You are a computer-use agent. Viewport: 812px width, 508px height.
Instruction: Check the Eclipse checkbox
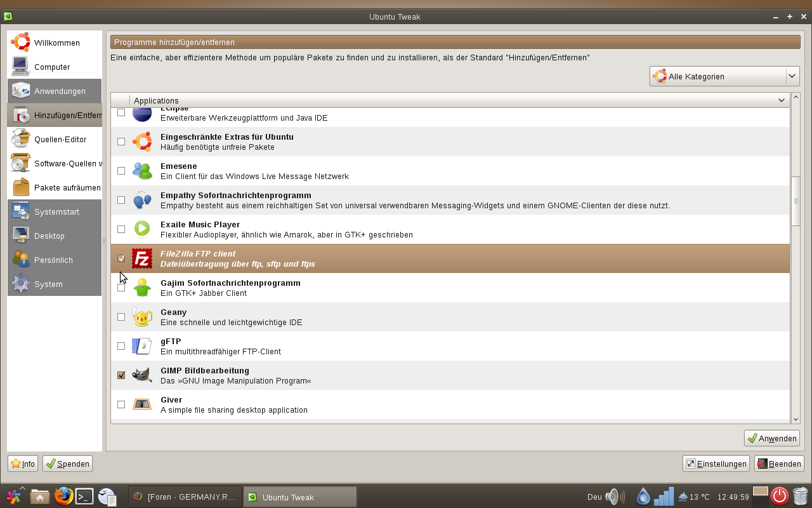coord(121,112)
